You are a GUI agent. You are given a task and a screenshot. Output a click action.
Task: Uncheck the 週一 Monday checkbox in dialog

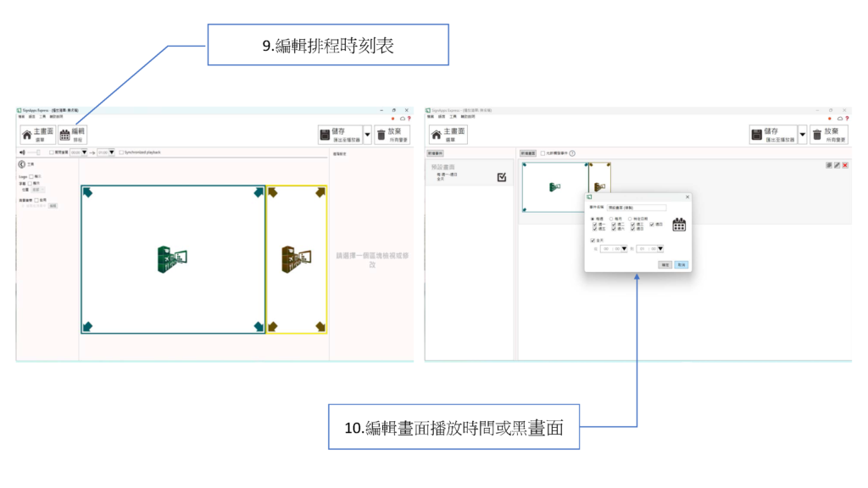pos(593,224)
